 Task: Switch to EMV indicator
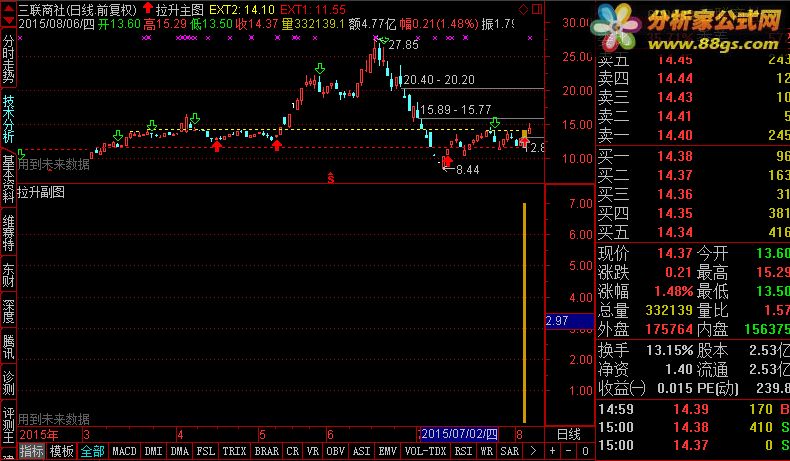tap(388, 451)
